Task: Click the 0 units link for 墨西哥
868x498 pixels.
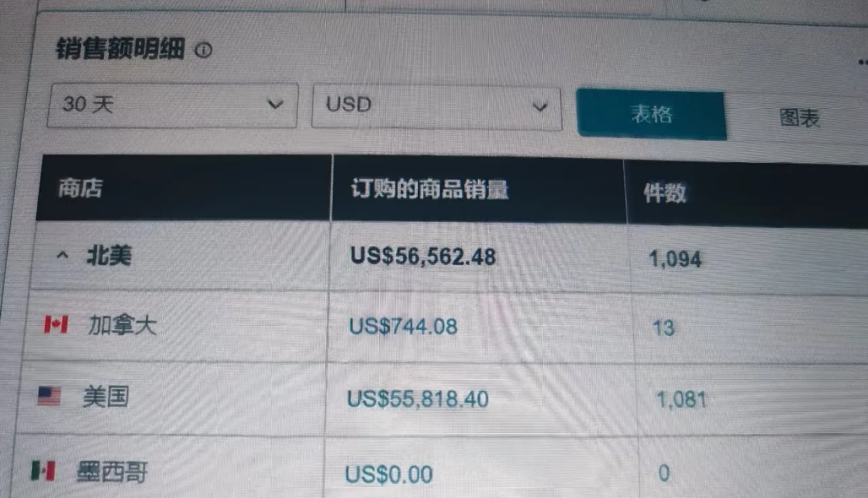Action: (x=664, y=473)
